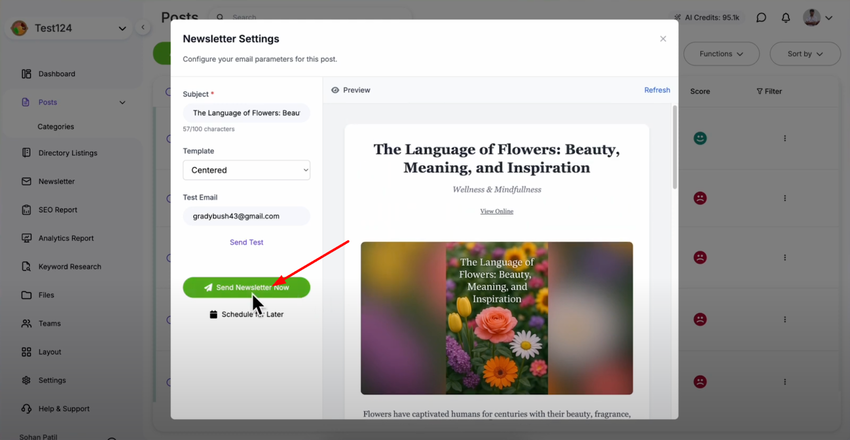Viewport: 850px width, 440px height.
Task: Click the Directory Listings sidebar icon
Action: click(x=26, y=153)
